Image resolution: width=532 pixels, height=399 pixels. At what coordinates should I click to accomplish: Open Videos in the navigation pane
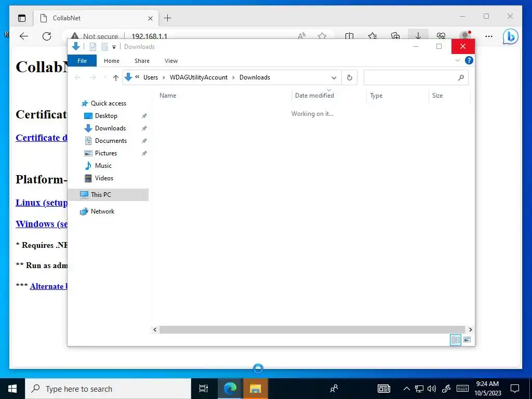[104, 178]
